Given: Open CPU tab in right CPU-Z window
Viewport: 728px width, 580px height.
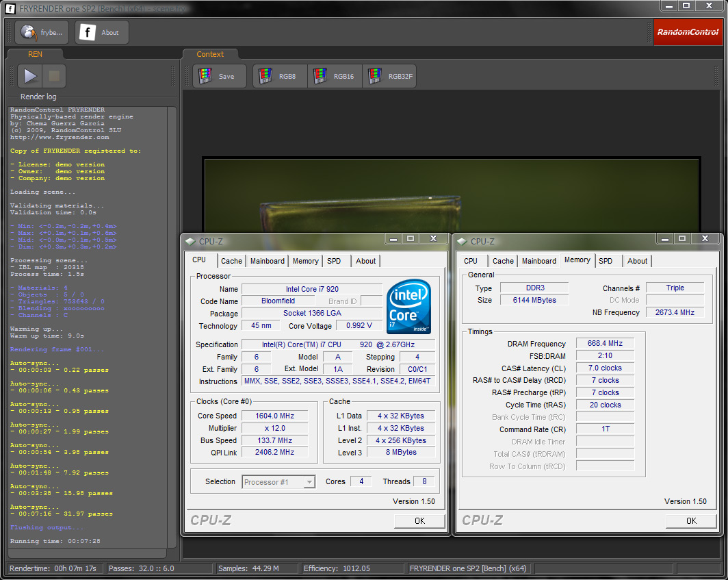Looking at the screenshot, I should click(x=471, y=261).
